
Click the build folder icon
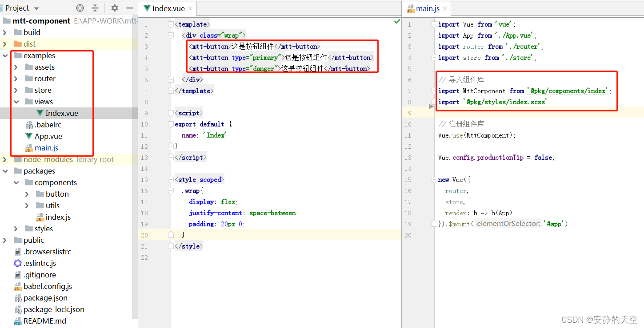pyautogui.click(x=18, y=32)
